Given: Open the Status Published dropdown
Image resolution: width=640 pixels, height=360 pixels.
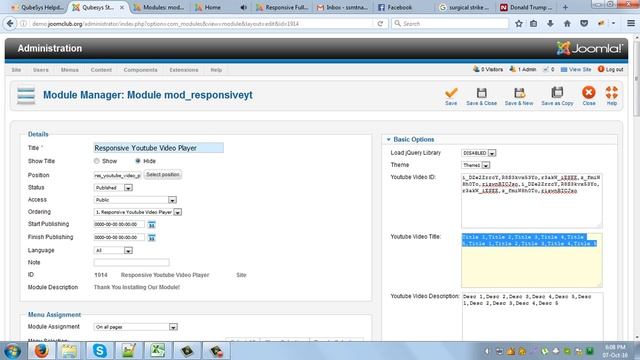Looking at the screenshot, I should tap(113, 188).
